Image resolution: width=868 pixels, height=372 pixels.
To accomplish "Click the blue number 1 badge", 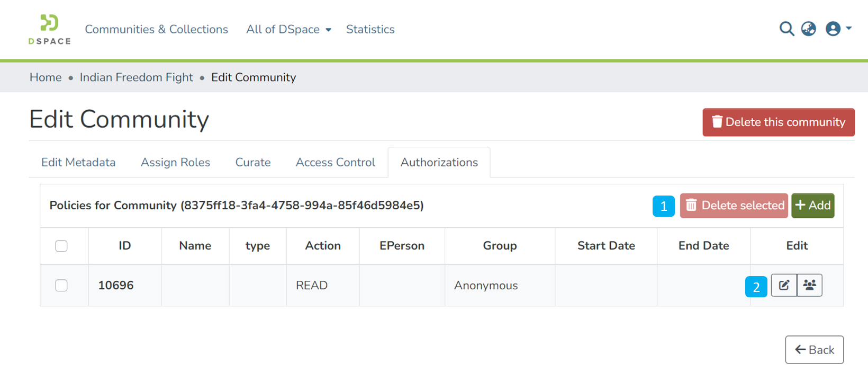I will (663, 206).
